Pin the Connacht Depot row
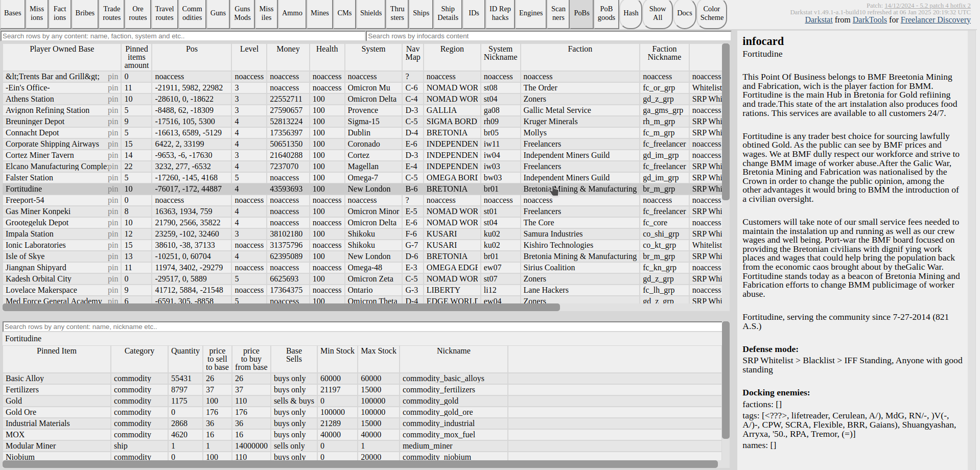The image size is (980, 470). (x=113, y=133)
